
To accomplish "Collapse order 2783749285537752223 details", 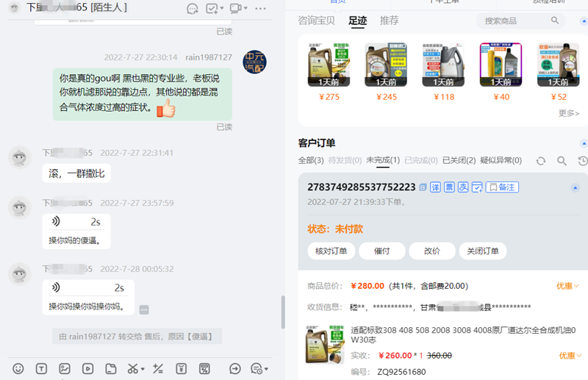I will pyautogui.click(x=574, y=187).
